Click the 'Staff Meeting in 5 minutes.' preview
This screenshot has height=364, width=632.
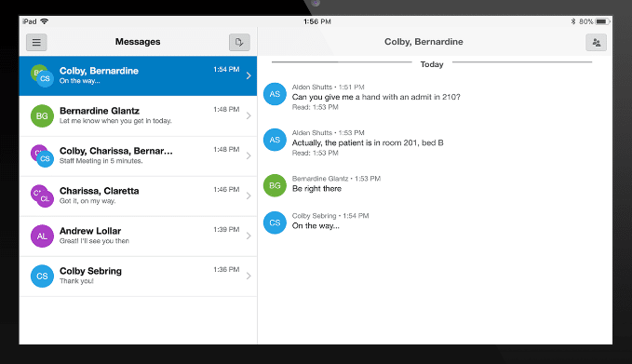pos(101,161)
